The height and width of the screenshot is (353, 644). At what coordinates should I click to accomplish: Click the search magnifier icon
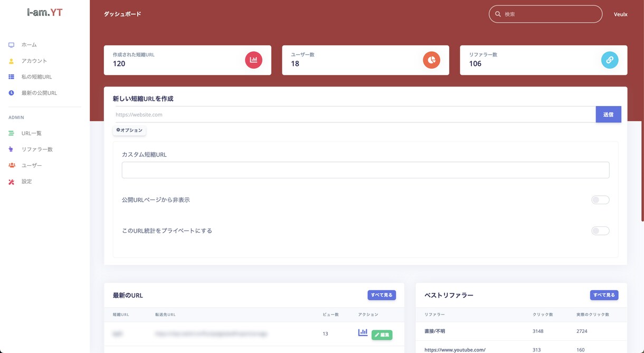pos(498,14)
